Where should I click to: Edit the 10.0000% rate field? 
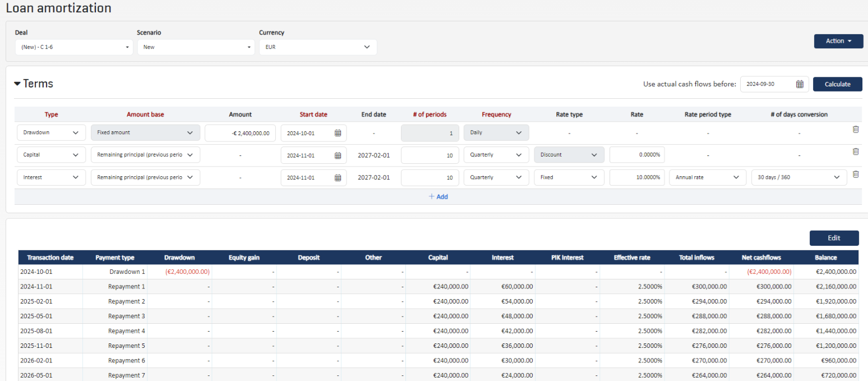[x=637, y=177]
